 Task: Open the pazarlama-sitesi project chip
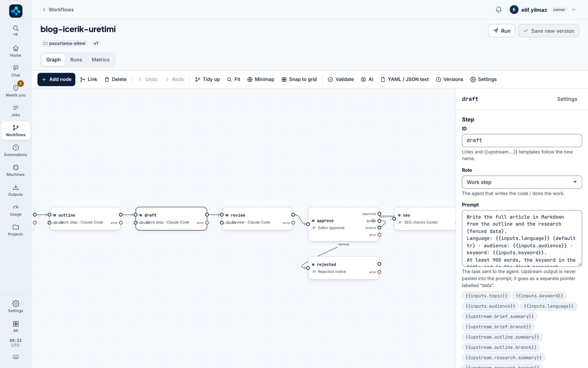click(x=64, y=44)
